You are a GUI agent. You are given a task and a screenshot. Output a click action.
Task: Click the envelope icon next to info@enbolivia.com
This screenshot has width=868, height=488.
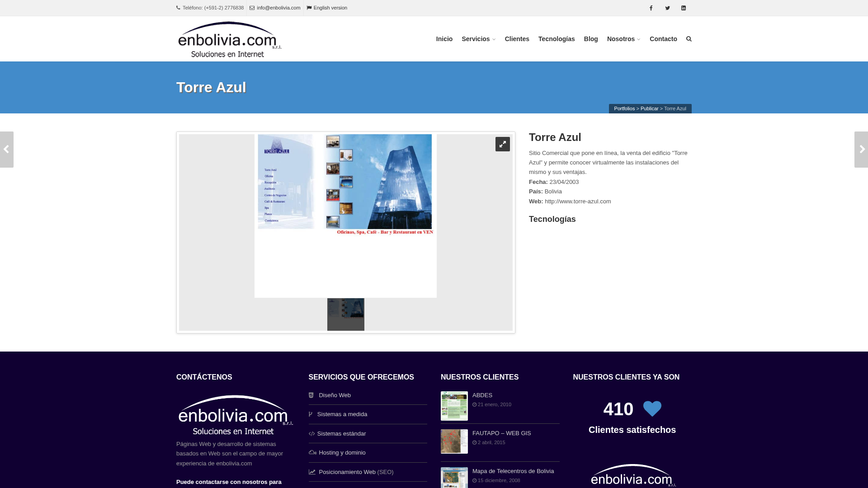coord(252,8)
